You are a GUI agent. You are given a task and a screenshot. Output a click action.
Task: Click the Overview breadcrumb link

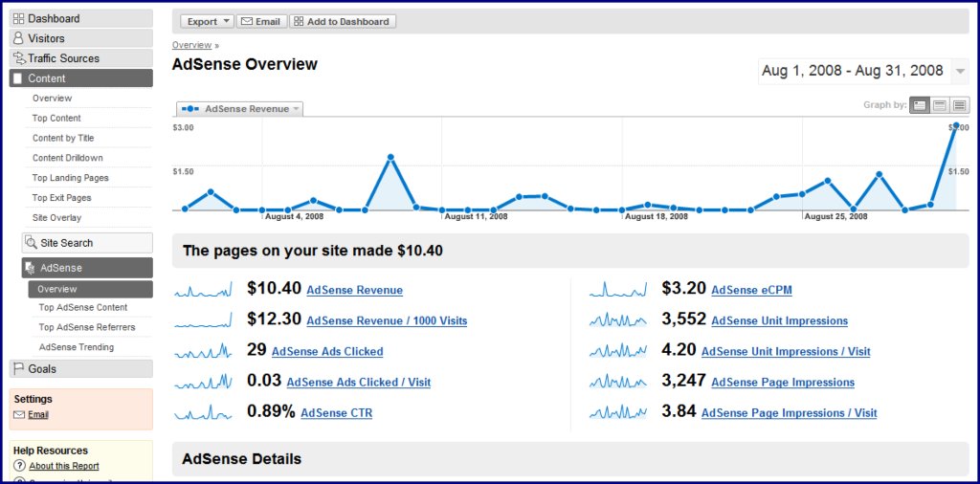tap(191, 45)
